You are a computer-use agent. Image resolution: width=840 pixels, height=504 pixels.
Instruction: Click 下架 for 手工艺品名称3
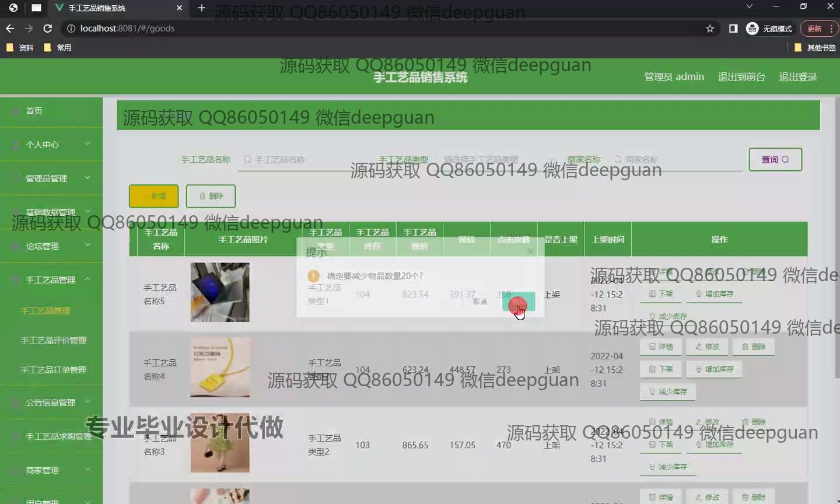pos(661,444)
